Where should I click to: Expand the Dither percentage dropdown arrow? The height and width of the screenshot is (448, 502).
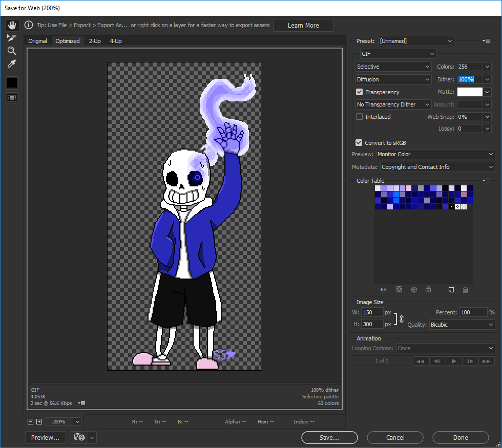coord(487,79)
